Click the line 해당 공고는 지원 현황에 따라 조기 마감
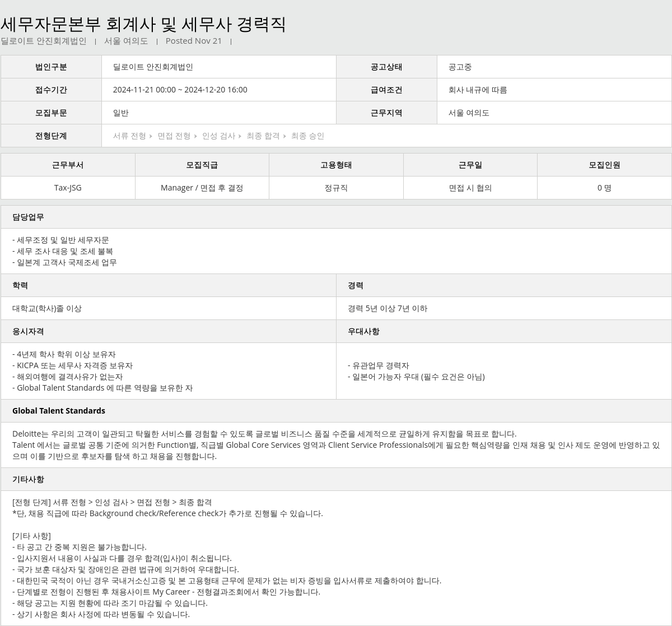Image resolution: width=672 pixels, height=626 pixels. point(110,603)
